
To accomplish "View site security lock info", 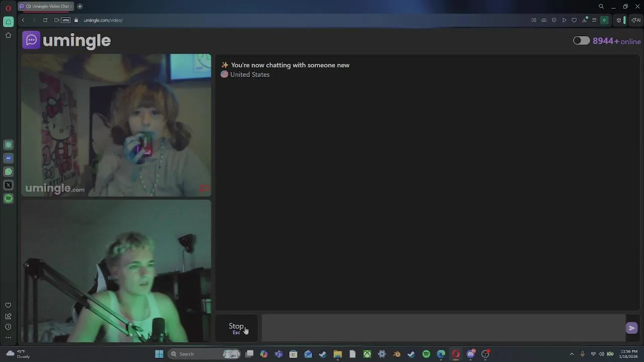I will (76, 20).
